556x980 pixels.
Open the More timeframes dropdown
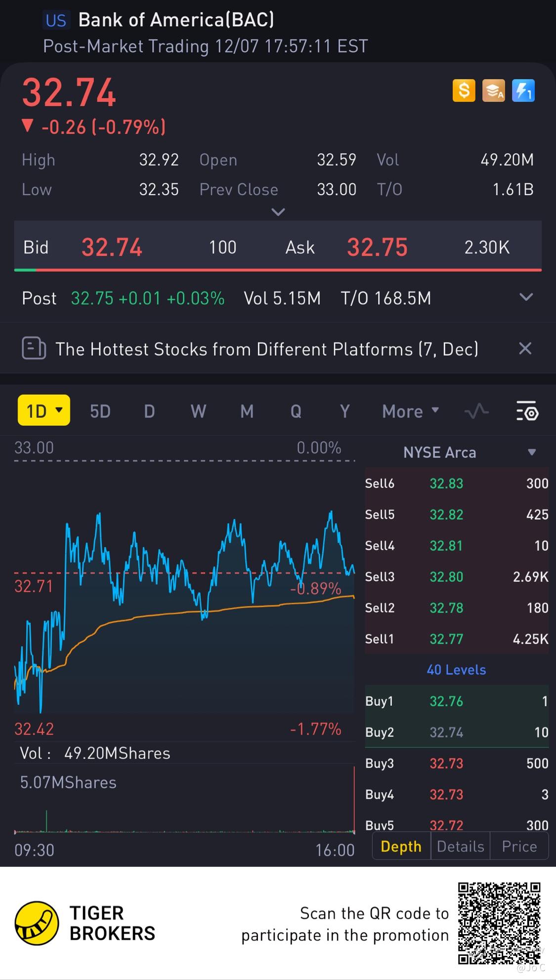point(411,411)
